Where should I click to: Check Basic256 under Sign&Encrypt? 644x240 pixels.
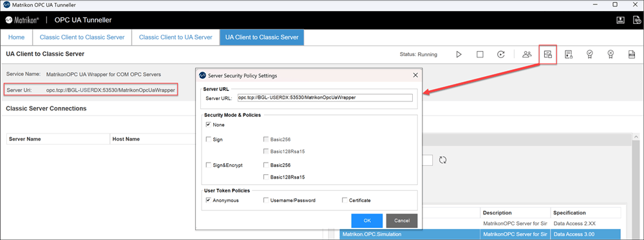[266, 165]
